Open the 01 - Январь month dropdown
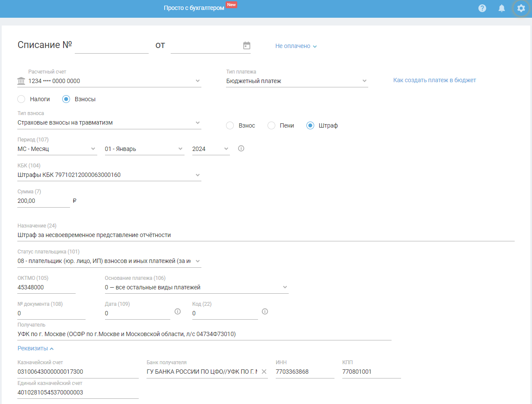The height and width of the screenshot is (404, 532). (x=144, y=149)
